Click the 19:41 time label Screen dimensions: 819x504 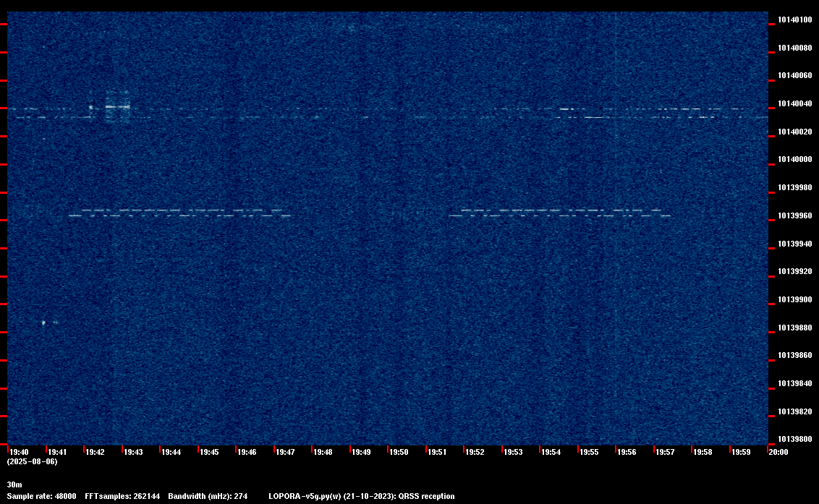57,452
